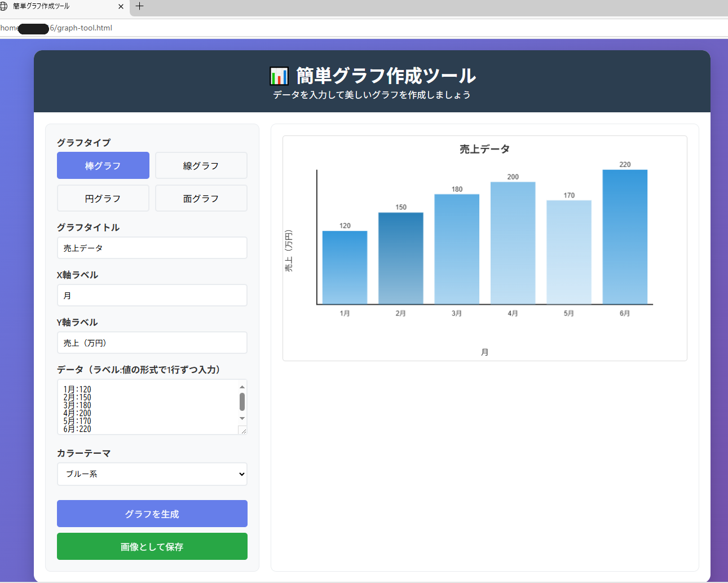Focus the Y軸ラベル input field

[x=152, y=343]
